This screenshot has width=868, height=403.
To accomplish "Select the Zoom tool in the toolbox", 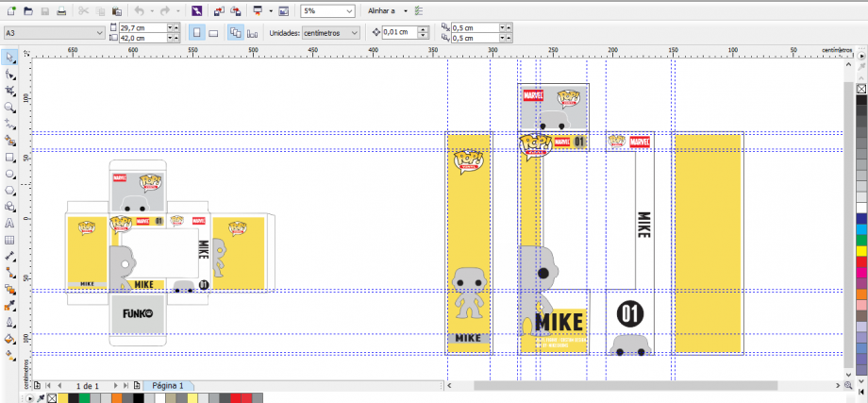I will tap(10, 108).
